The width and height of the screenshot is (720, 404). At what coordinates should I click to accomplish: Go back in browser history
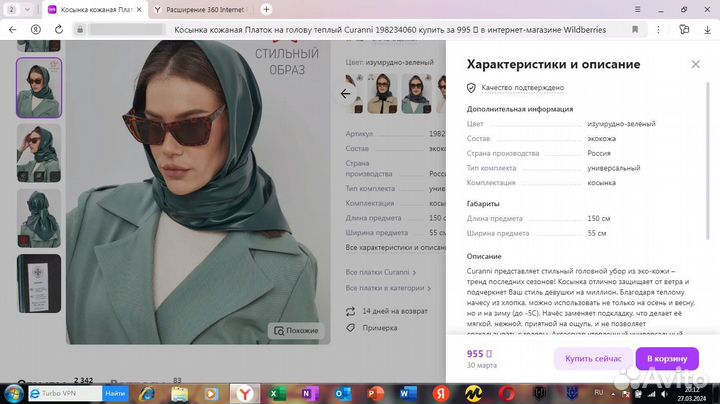[x=12, y=30]
